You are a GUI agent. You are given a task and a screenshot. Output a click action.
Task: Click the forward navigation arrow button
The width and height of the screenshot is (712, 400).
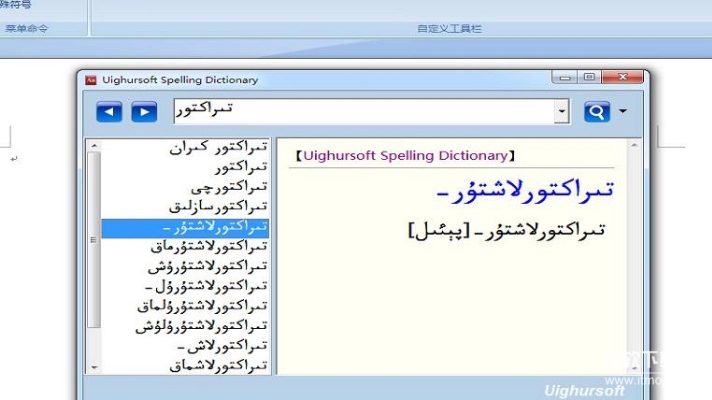click(x=144, y=111)
